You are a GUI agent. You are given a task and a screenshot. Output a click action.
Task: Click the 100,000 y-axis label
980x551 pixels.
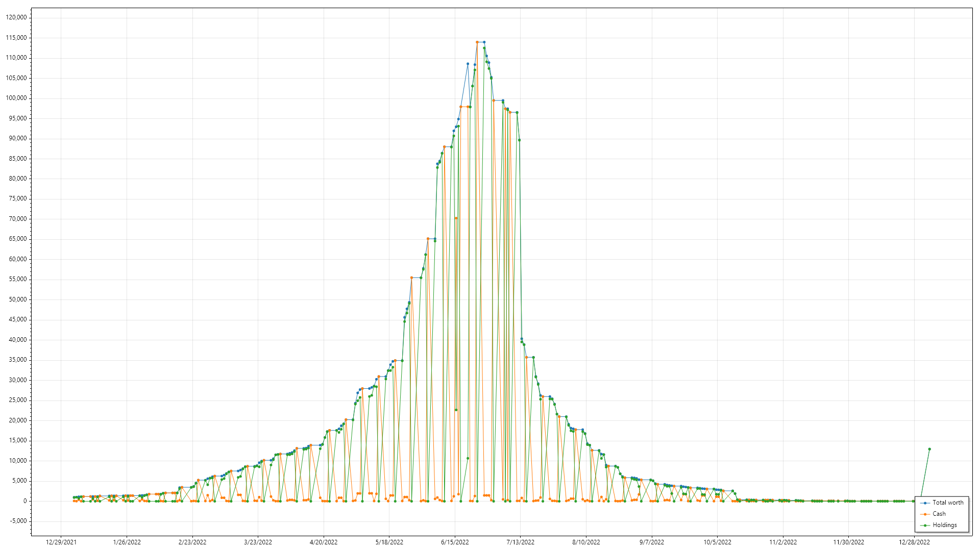[x=16, y=98]
